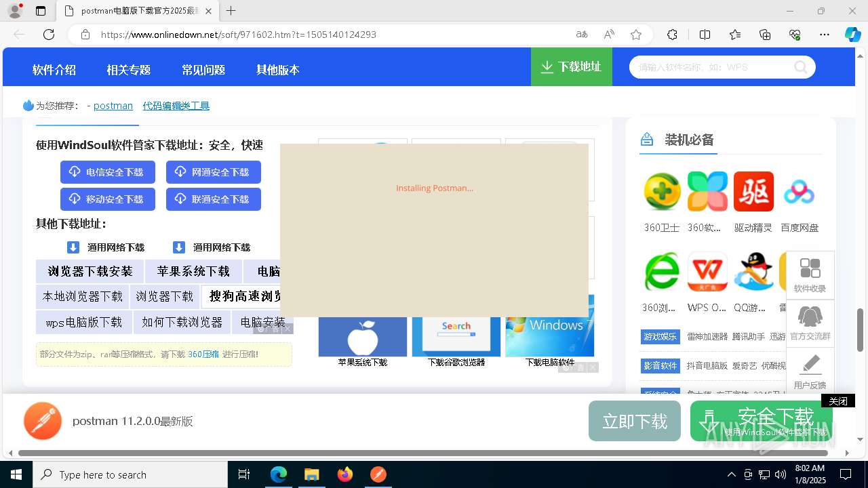Click the wps电脑版下载 ad link
This screenshot has width=868, height=488.
84,323
